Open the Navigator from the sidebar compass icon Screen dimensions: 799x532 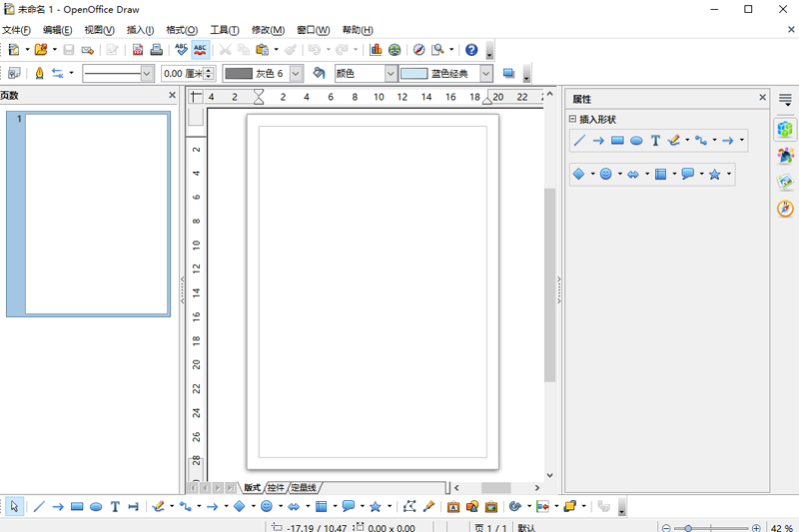tap(786, 209)
